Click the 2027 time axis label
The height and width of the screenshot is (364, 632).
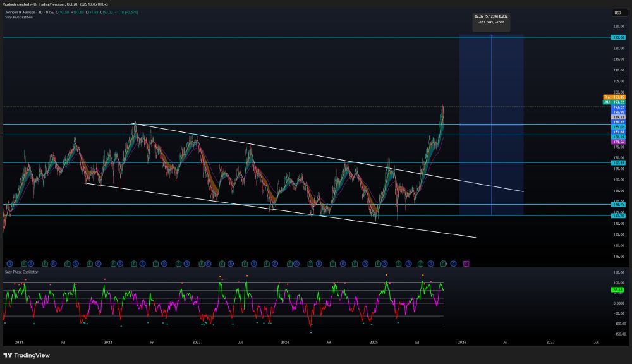coord(550,343)
